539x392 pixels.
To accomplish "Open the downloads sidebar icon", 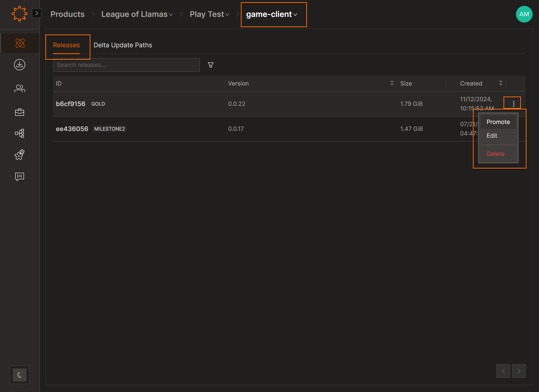I will 20,65.
